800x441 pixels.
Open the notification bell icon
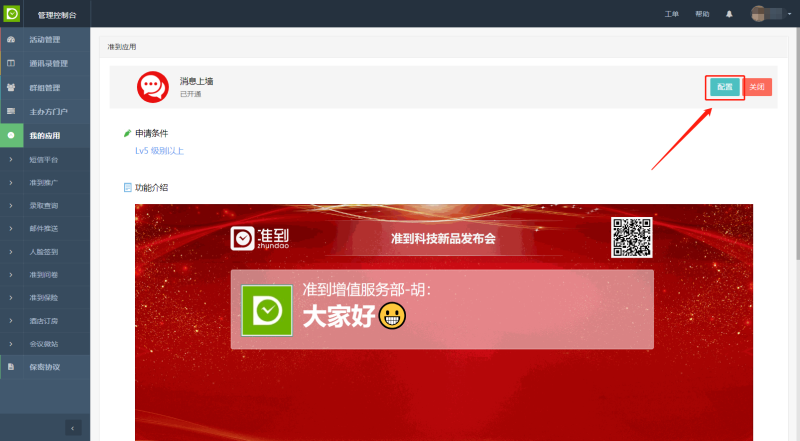[729, 14]
